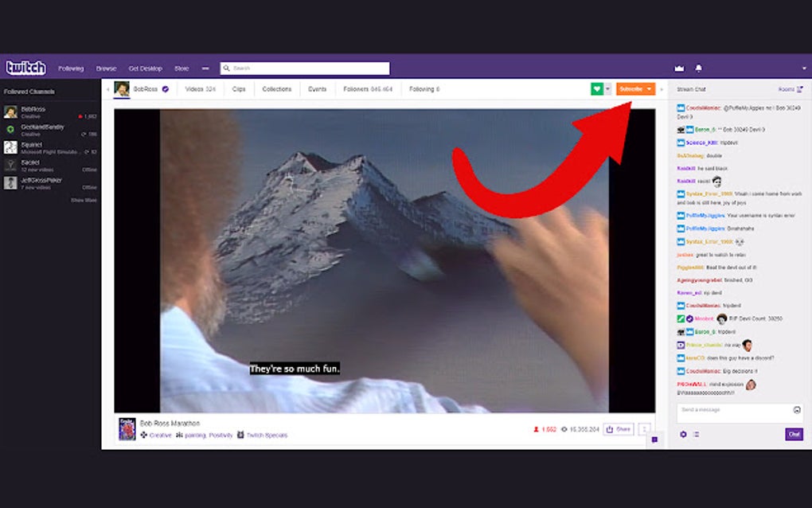Open the Videos tab on BobRoss channel
Viewport: 812px width, 508px height.
click(x=200, y=89)
